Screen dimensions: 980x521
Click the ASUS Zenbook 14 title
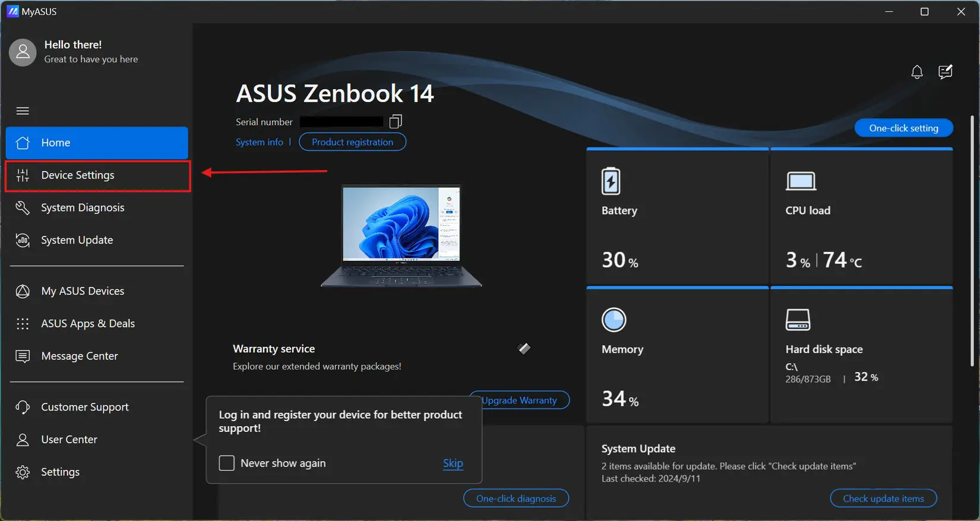point(335,94)
